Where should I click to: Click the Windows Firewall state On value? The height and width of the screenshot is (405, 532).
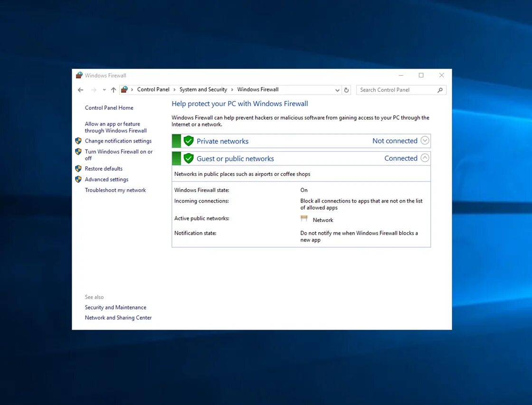point(304,190)
